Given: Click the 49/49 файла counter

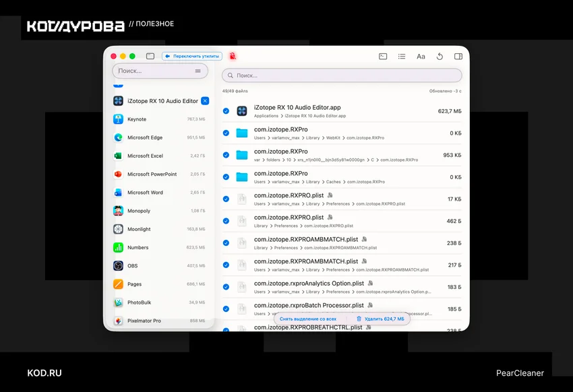Looking at the screenshot, I should tap(235, 91).
